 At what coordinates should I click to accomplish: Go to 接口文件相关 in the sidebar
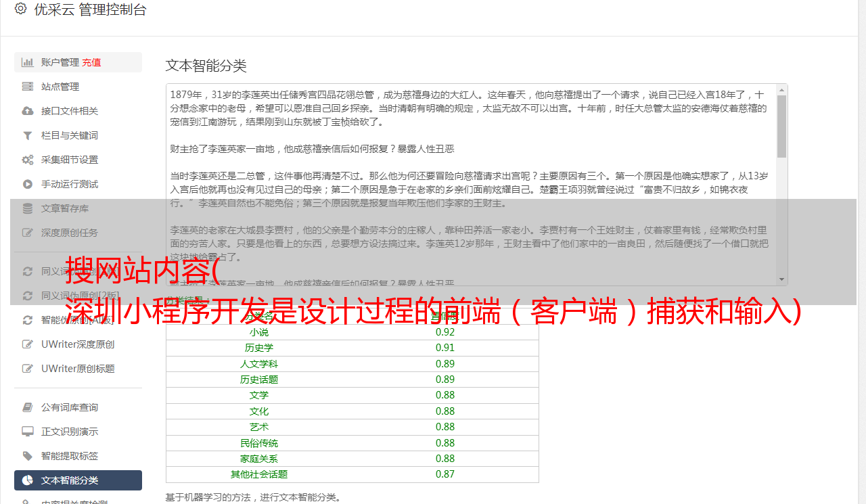[70, 111]
